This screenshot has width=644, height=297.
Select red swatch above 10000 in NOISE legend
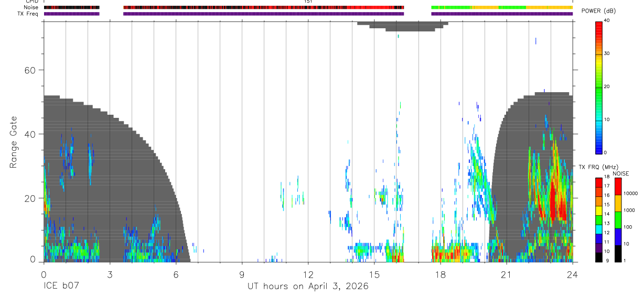coord(618,186)
